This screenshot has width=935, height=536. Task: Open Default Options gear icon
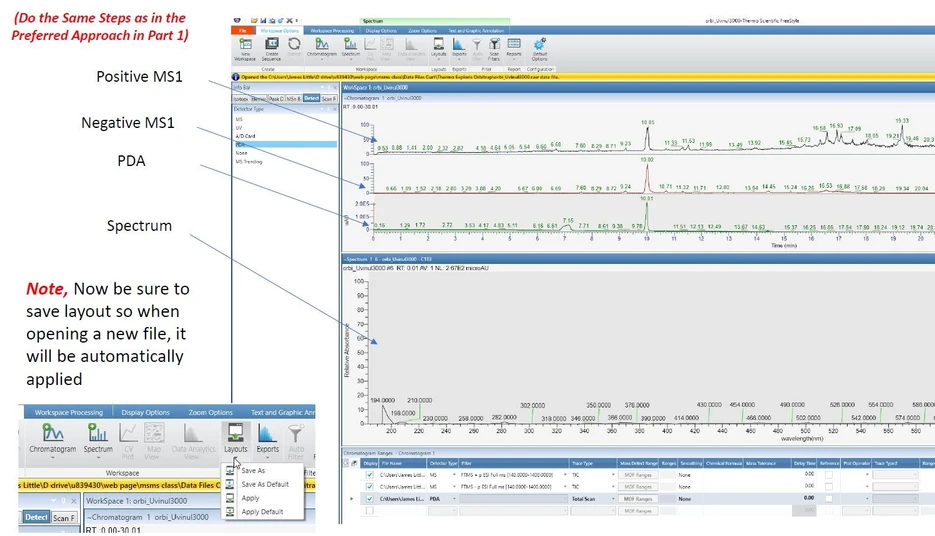[x=540, y=47]
